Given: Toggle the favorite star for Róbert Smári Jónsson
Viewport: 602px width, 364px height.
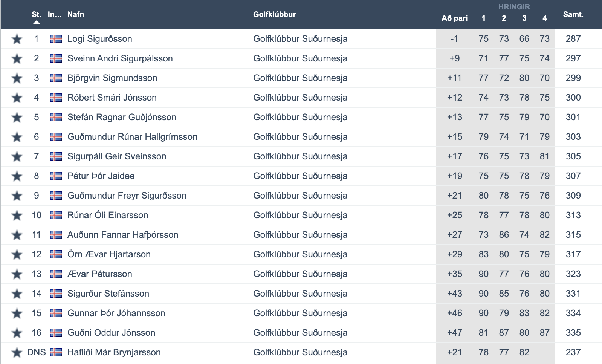Looking at the screenshot, I should [17, 98].
